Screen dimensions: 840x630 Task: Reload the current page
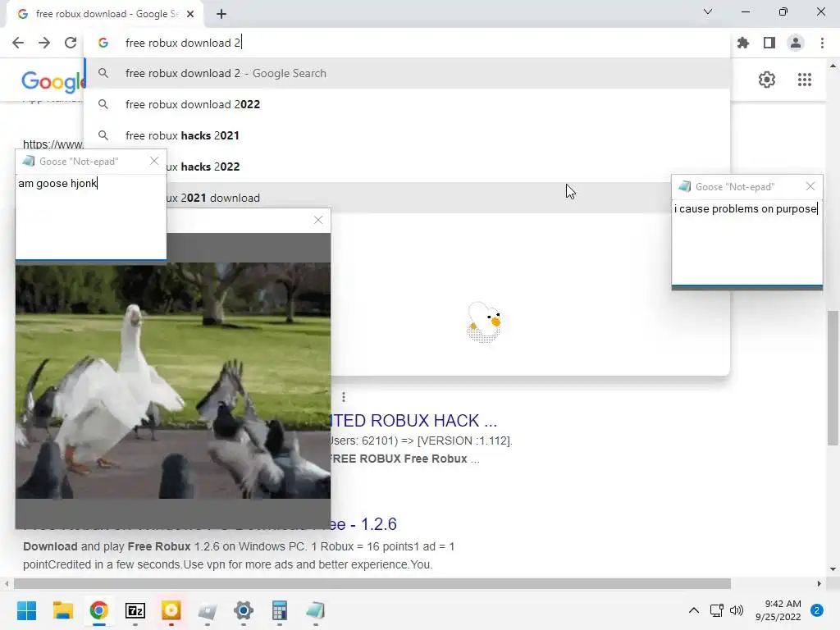click(x=71, y=43)
